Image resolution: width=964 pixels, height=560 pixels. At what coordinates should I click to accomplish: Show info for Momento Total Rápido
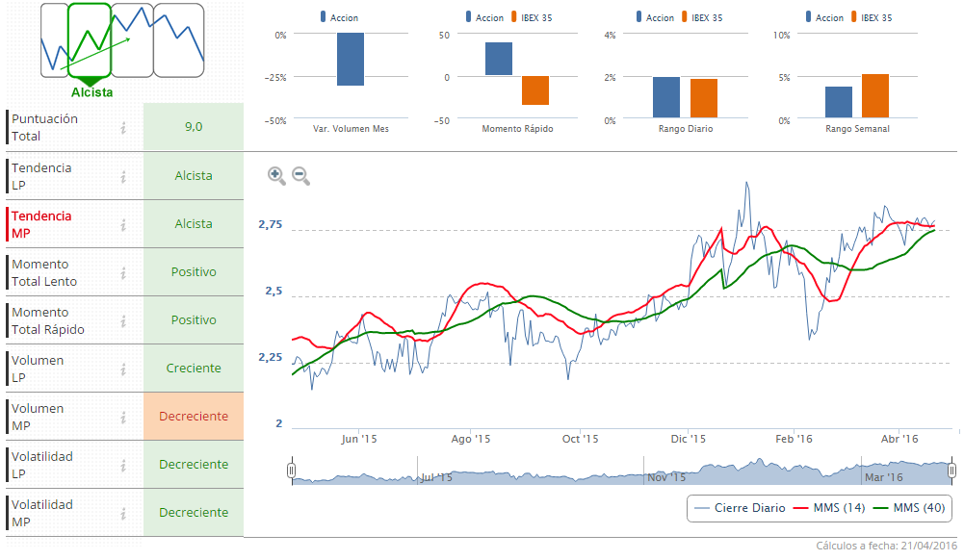click(123, 320)
